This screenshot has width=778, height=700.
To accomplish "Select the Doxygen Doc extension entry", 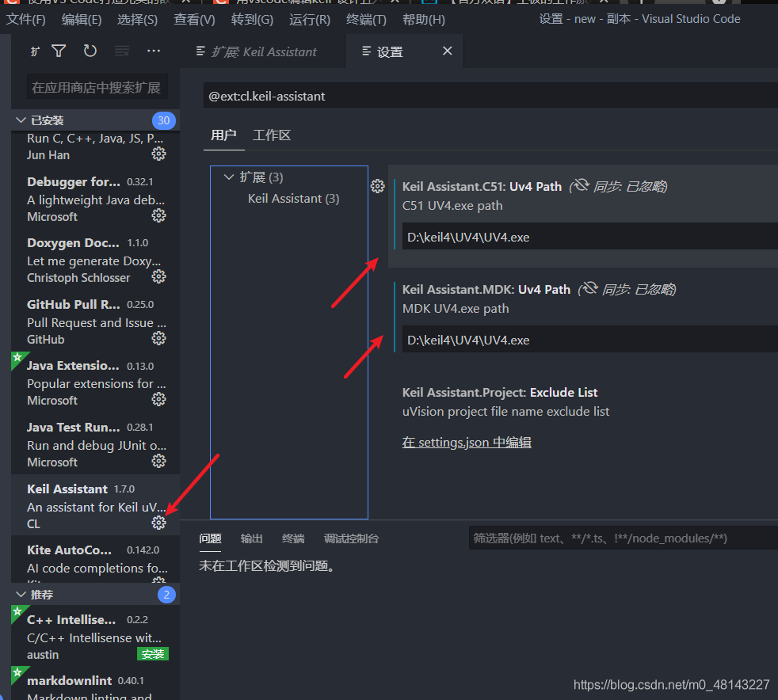I will tap(95, 261).
